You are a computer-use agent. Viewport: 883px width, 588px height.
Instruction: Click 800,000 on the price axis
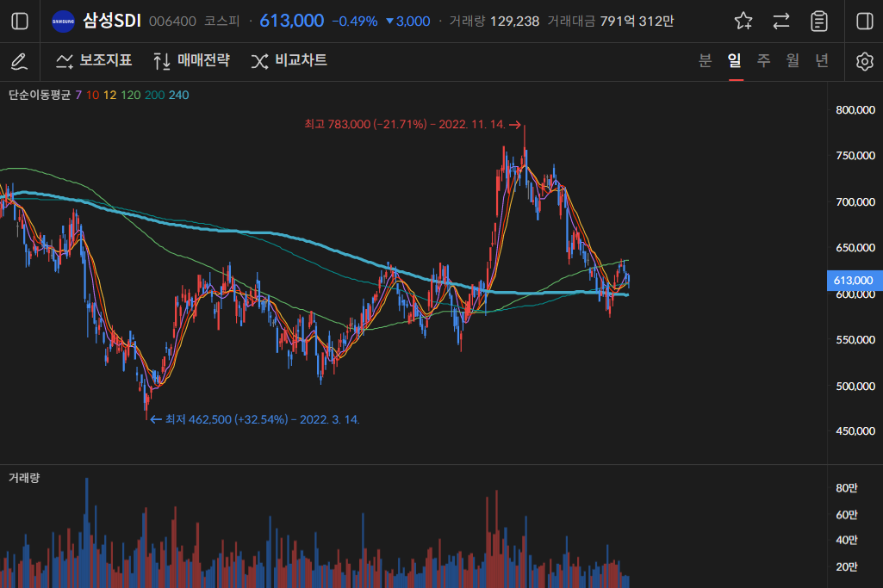855,110
